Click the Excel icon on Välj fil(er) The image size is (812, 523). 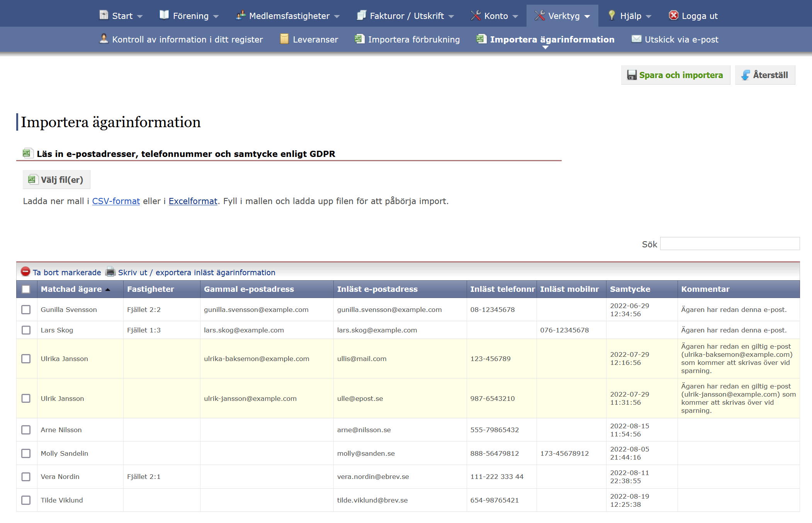(x=32, y=180)
